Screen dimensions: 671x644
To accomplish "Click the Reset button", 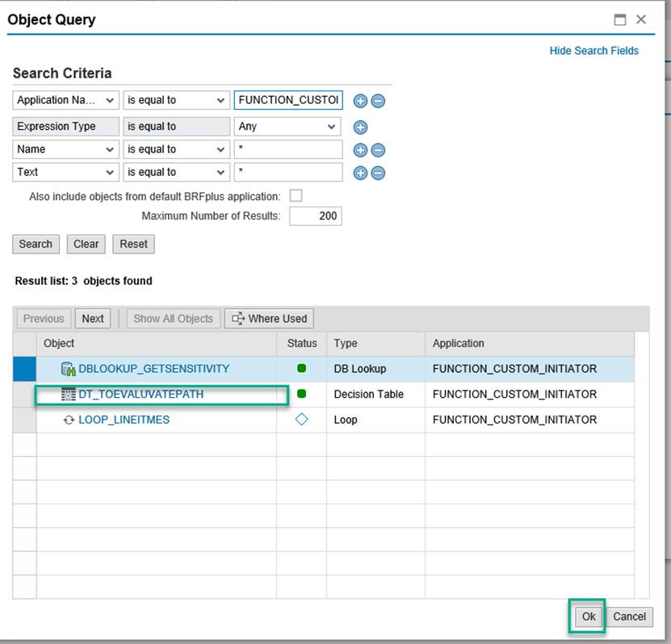I will (x=133, y=244).
